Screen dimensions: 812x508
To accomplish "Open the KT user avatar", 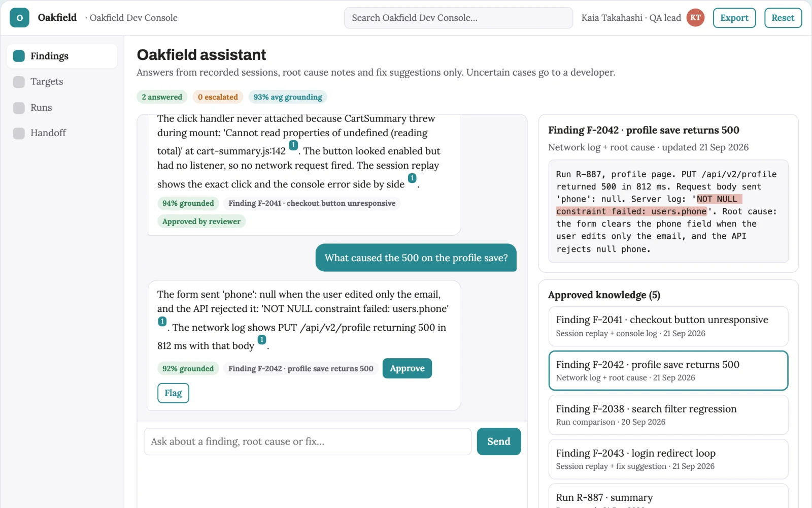I will coord(695,18).
